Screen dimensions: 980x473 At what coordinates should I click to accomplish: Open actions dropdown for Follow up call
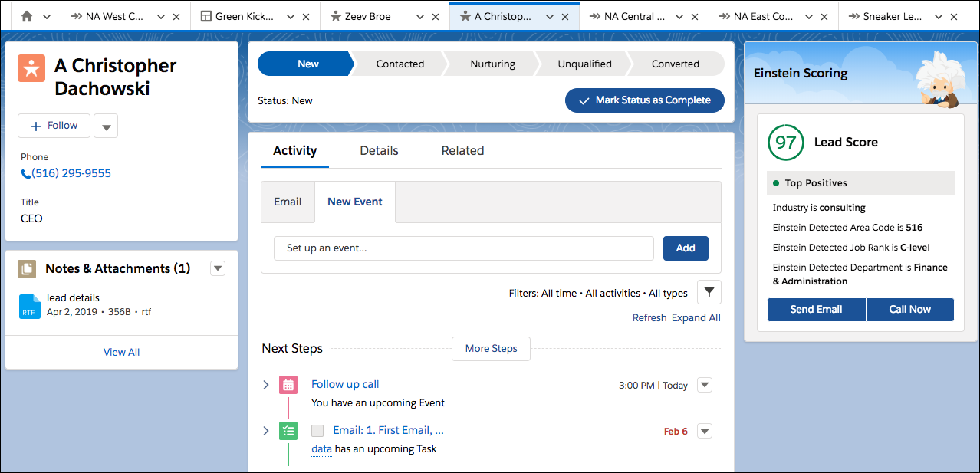[705, 385]
